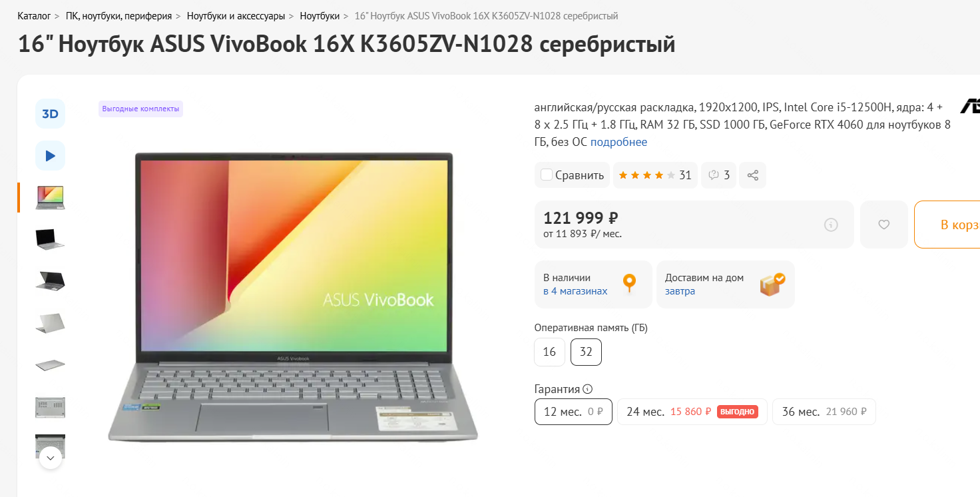Viewport: 980px width, 497px height.
Task: Select the closed silver lid thumbnail
Action: (50, 323)
